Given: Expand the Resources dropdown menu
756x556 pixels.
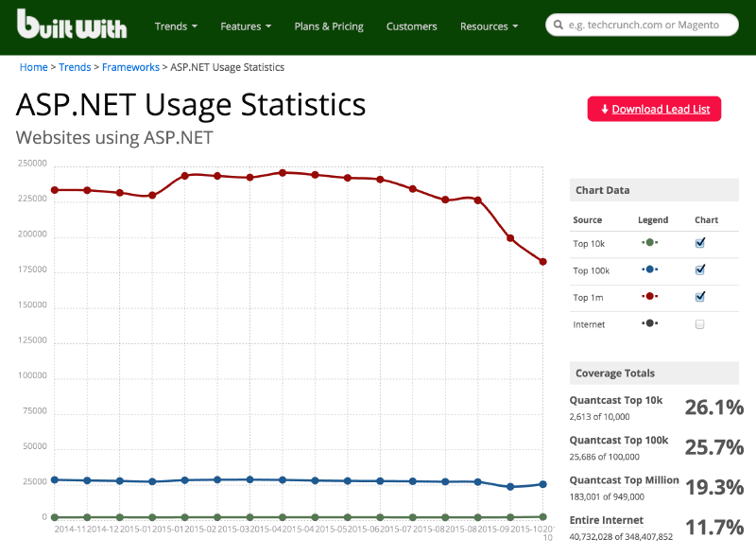Looking at the screenshot, I should tap(489, 26).
